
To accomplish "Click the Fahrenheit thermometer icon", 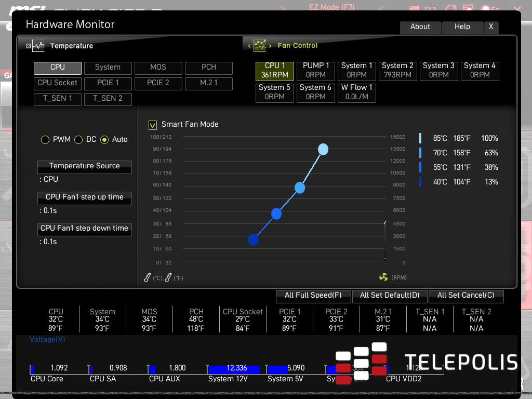I will pos(168,278).
